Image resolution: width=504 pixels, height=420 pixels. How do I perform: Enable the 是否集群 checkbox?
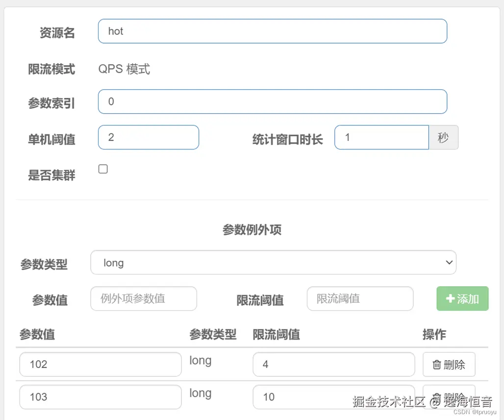(103, 169)
